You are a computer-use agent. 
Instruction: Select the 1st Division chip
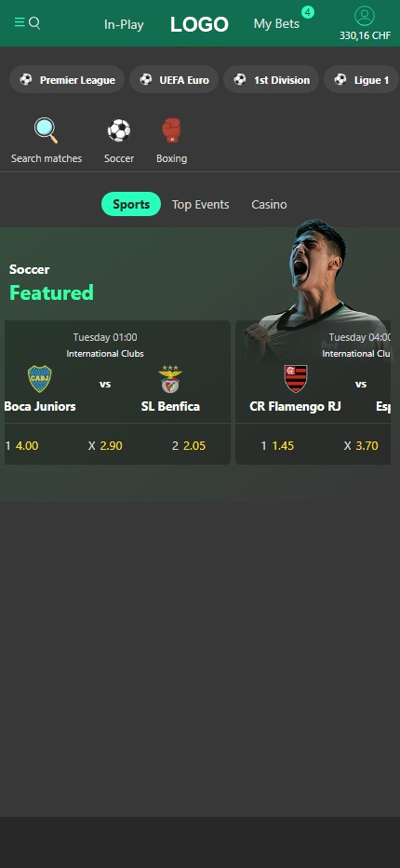tap(271, 80)
